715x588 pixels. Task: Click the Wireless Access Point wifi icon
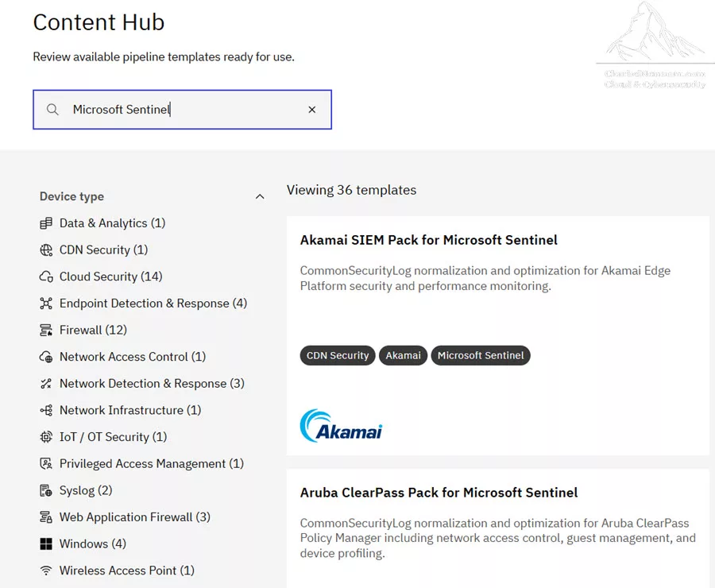[46, 571]
